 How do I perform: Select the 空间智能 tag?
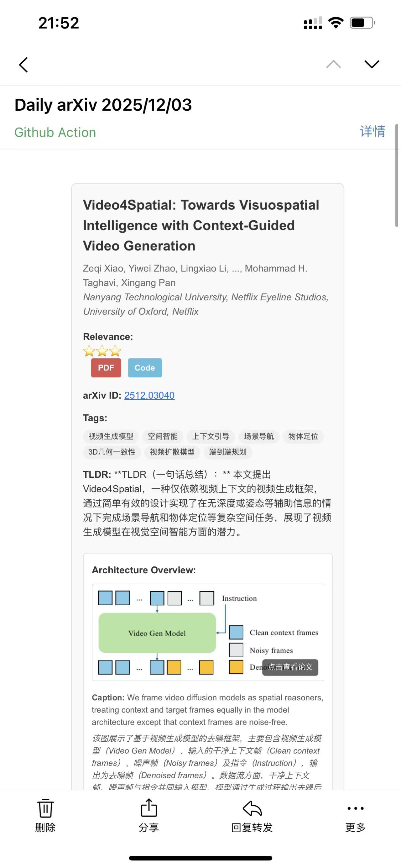coord(163,436)
